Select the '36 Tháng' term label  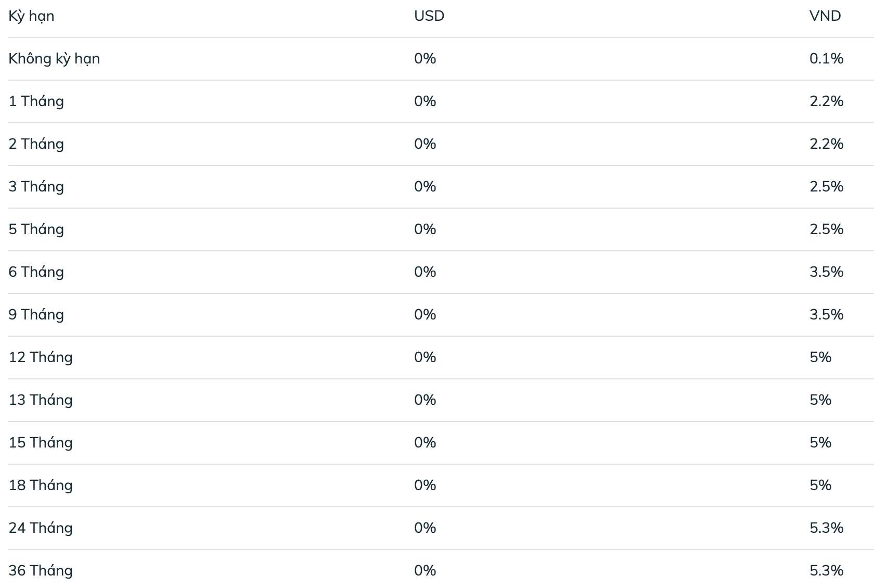coord(41,571)
